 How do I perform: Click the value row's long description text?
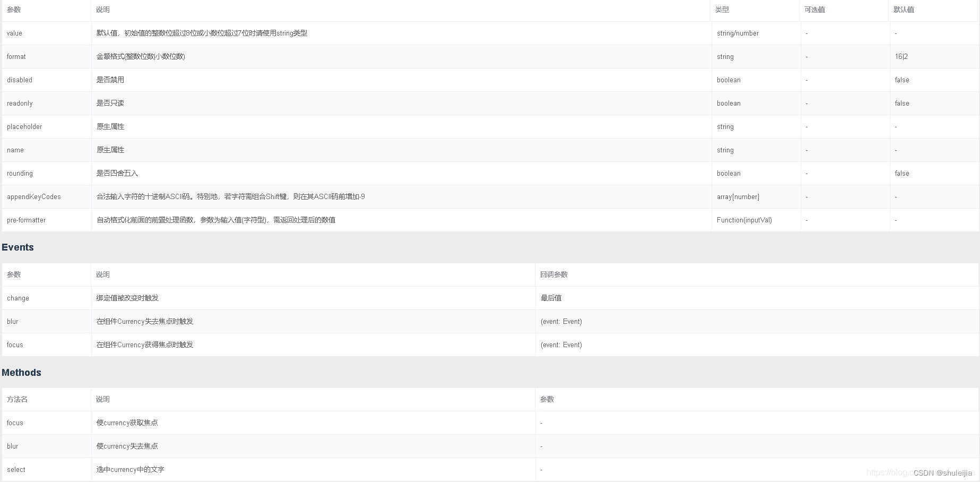click(x=202, y=33)
